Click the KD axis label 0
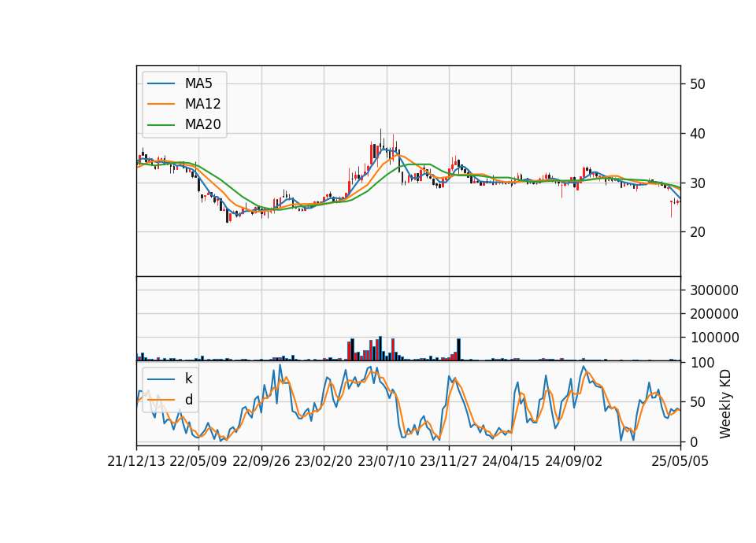 [694, 441]
